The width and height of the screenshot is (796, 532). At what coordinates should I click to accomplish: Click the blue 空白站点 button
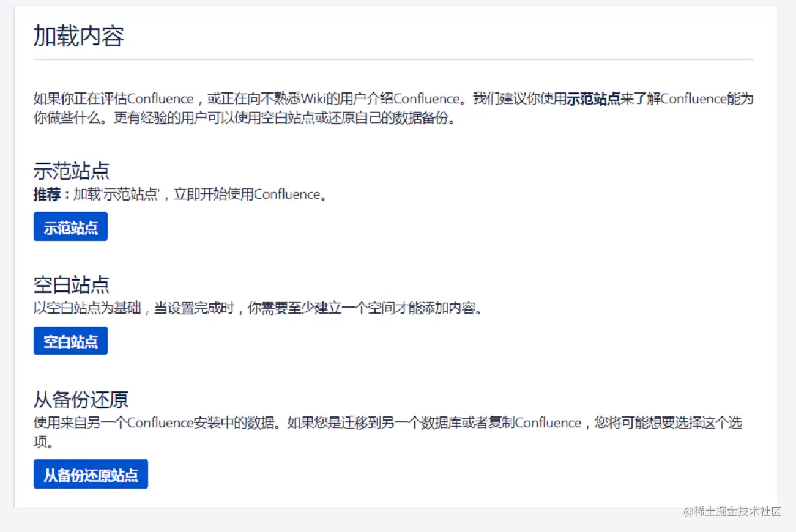(70, 341)
